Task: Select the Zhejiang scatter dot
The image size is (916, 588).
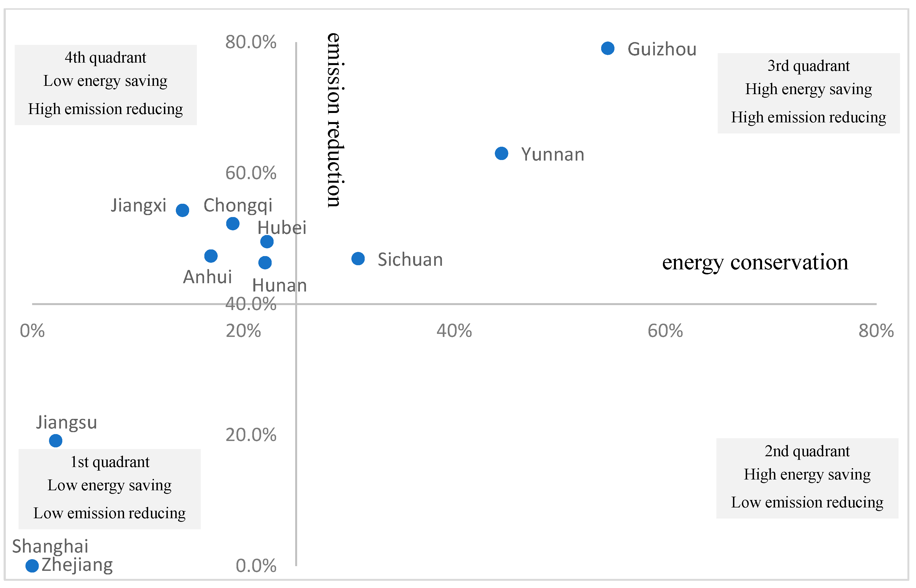Action: coord(32,566)
